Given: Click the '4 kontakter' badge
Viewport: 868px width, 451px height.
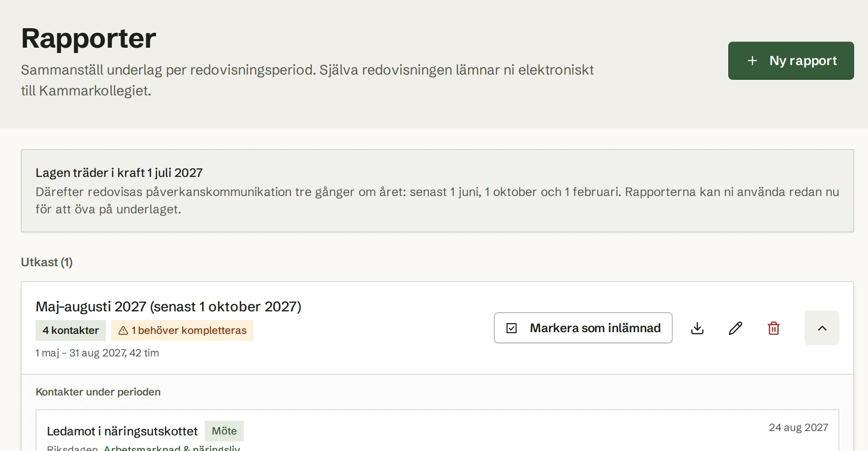Looking at the screenshot, I should click(71, 330).
